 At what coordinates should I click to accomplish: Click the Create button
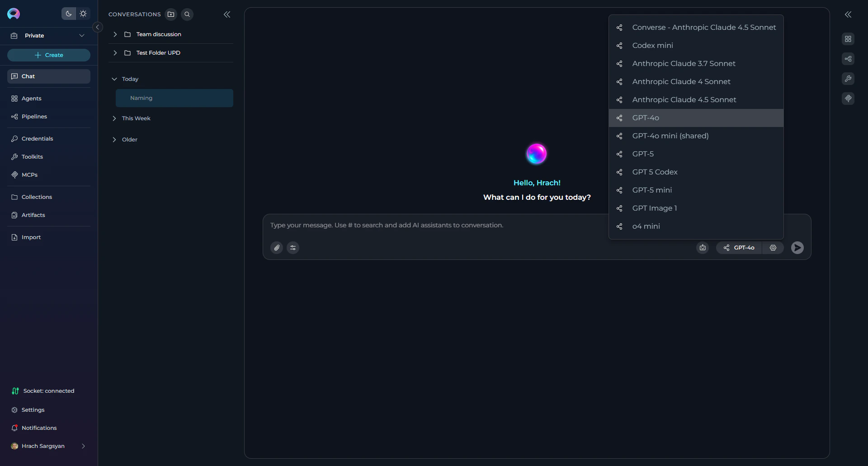pyautogui.click(x=48, y=55)
